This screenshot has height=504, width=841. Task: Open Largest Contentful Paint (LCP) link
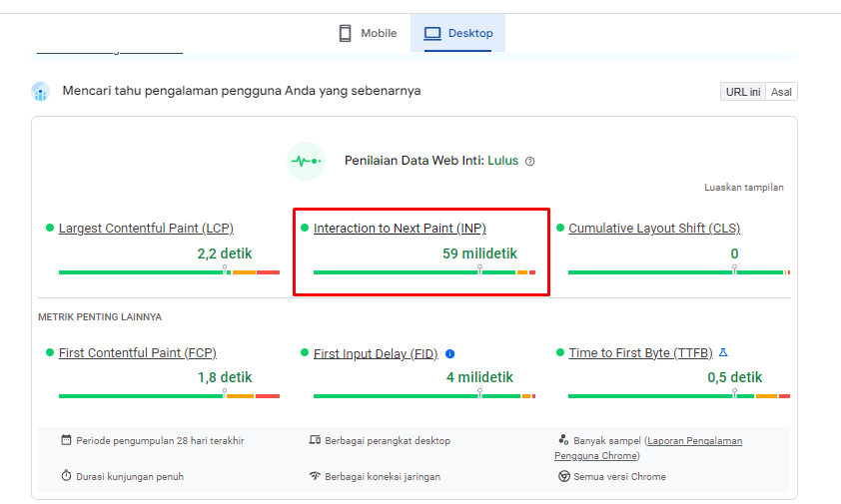[x=146, y=228]
